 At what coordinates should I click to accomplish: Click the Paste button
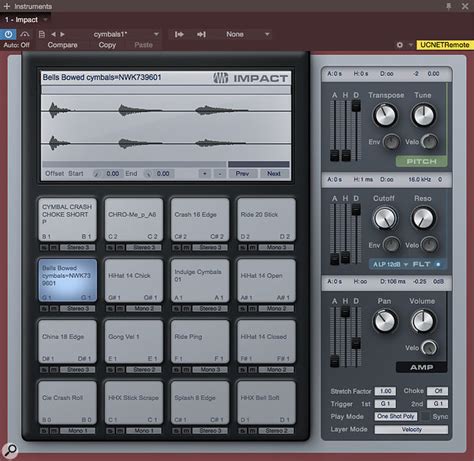point(143,45)
